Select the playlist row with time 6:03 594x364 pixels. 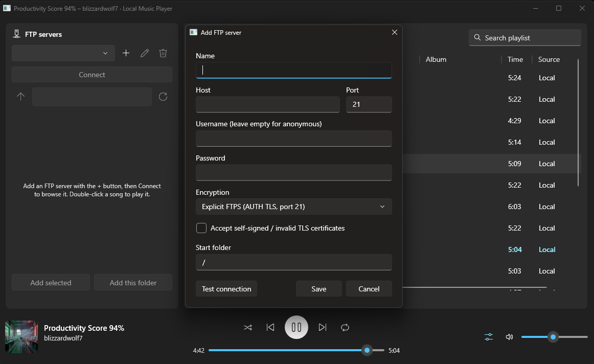coord(491,207)
